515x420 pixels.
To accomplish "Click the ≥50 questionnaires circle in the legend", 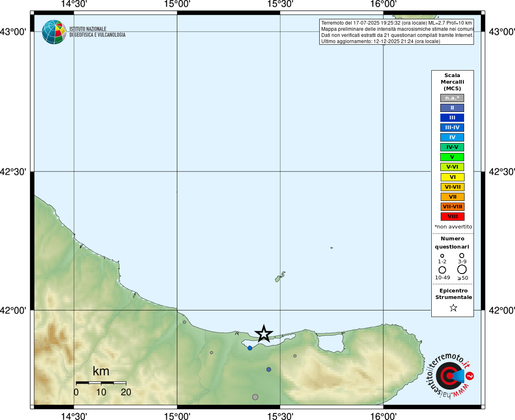I will [x=462, y=269].
